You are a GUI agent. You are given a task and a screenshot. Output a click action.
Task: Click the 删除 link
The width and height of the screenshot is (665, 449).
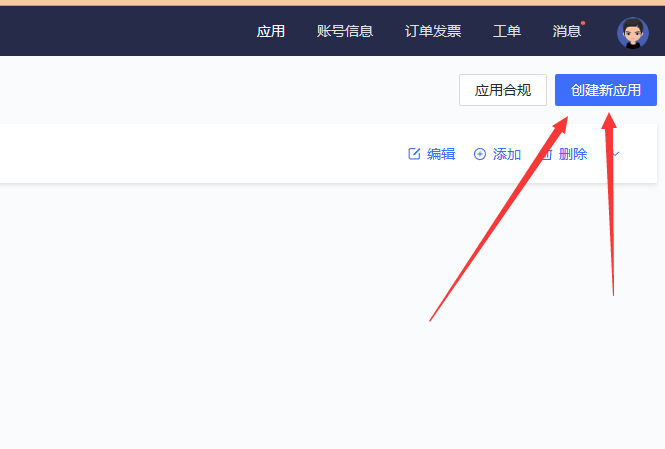tap(564, 154)
